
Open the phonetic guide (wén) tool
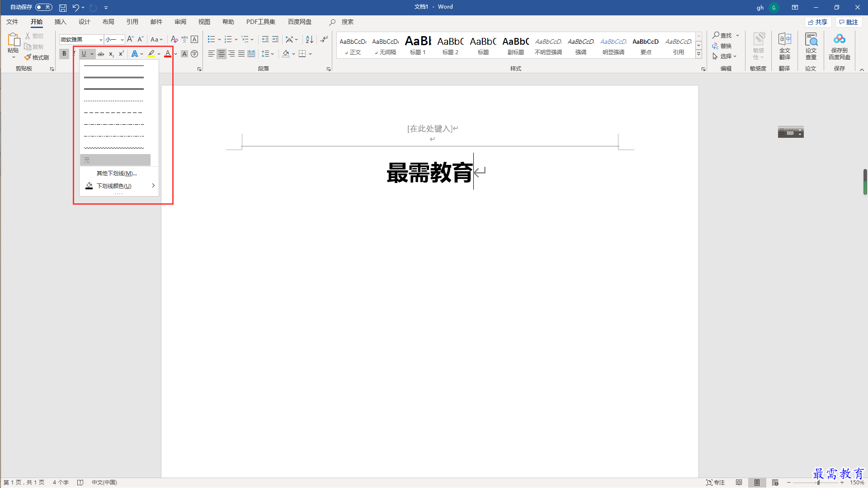(x=184, y=39)
